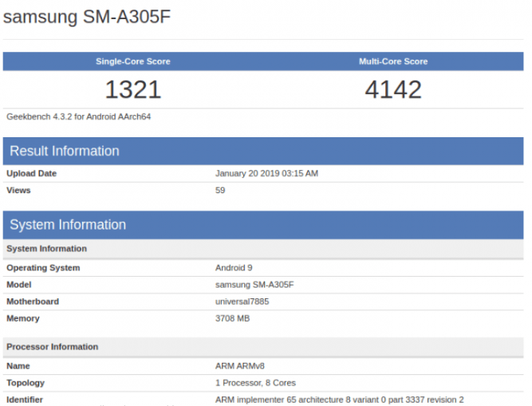Click the 'Processor Information' subheader
Image resolution: width=532 pixels, height=406 pixels.
(263, 347)
